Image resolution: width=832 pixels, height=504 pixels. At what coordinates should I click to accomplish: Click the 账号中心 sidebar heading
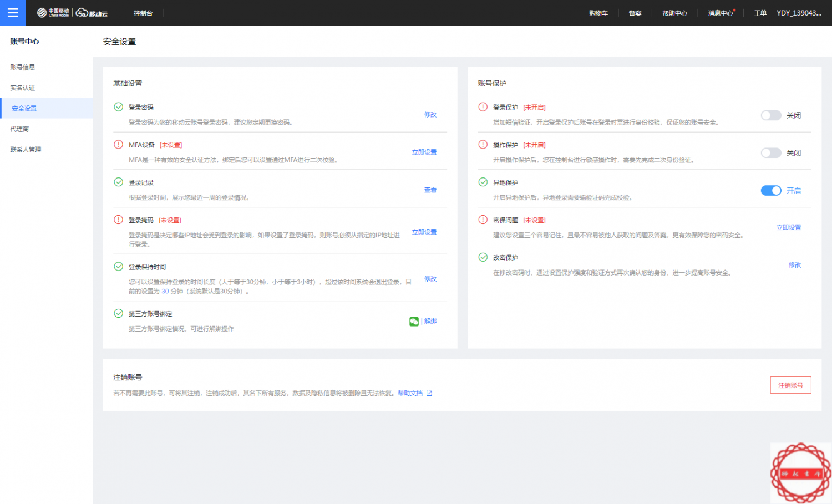pyautogui.click(x=24, y=42)
